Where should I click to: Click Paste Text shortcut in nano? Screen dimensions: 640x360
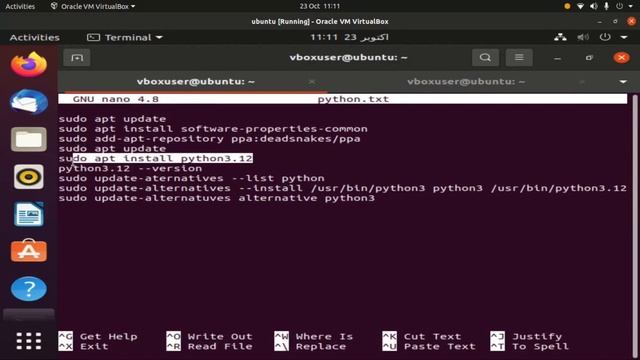coord(429,346)
